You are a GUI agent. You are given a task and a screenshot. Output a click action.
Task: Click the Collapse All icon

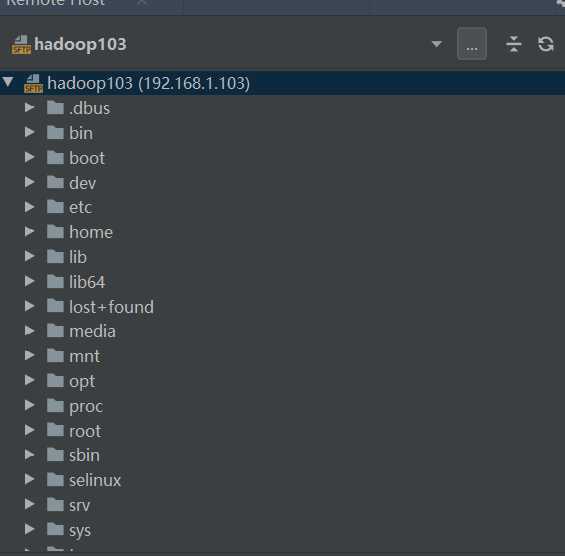pyautogui.click(x=513, y=44)
